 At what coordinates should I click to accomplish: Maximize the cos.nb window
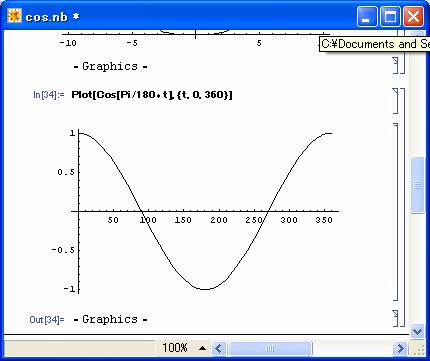pyautogui.click(x=390, y=16)
